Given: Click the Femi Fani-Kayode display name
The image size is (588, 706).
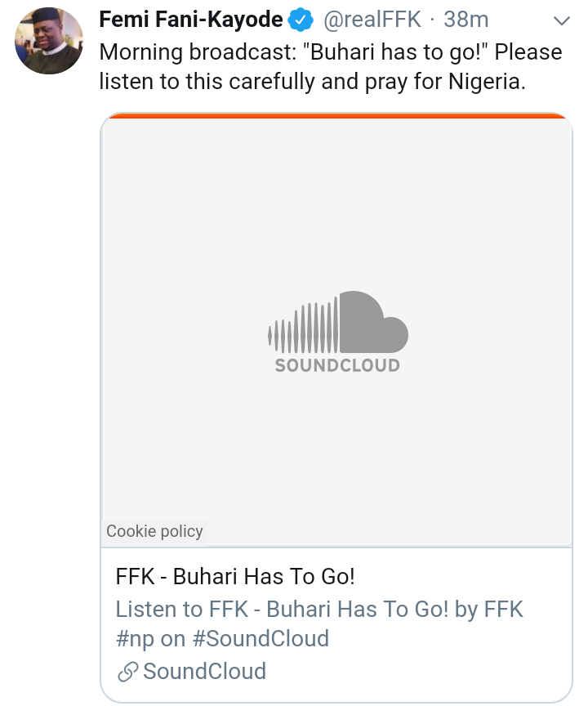Looking at the screenshot, I should [x=190, y=19].
